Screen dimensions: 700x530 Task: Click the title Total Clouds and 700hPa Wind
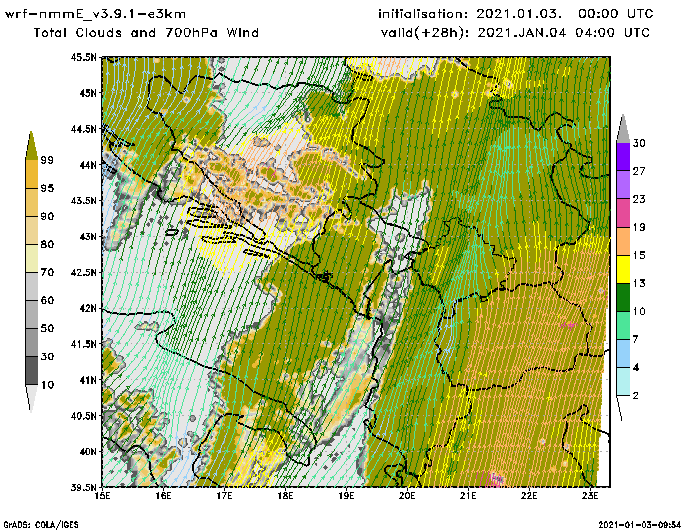pyautogui.click(x=146, y=33)
